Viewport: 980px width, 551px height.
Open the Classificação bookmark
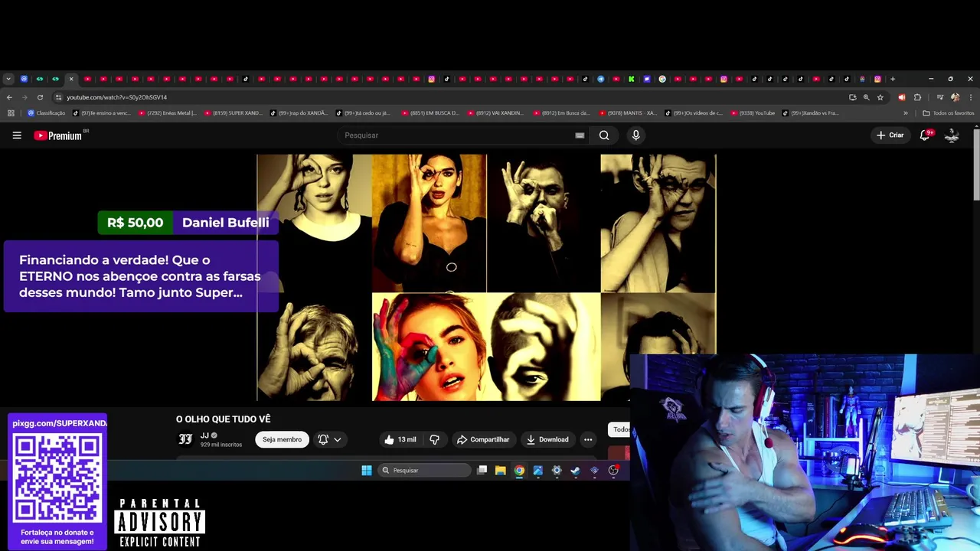[x=47, y=113]
